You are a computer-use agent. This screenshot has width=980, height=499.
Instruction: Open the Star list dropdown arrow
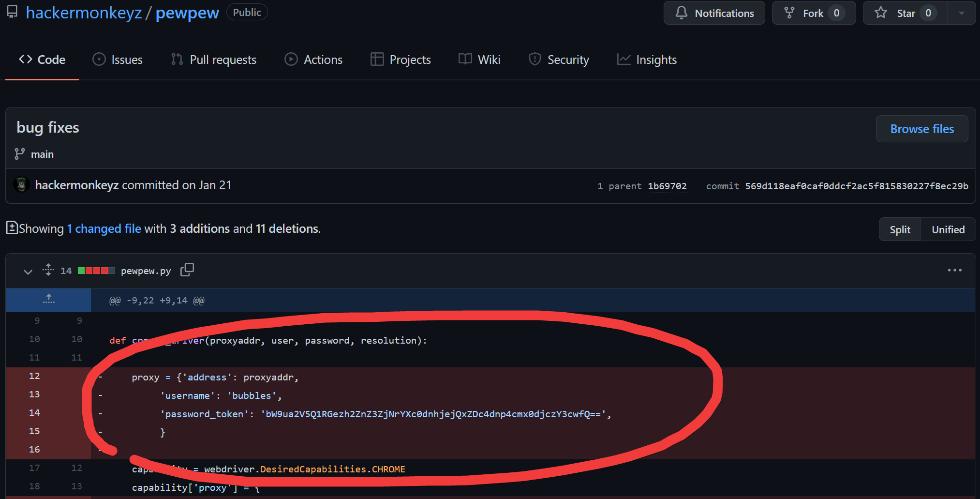coord(961,13)
